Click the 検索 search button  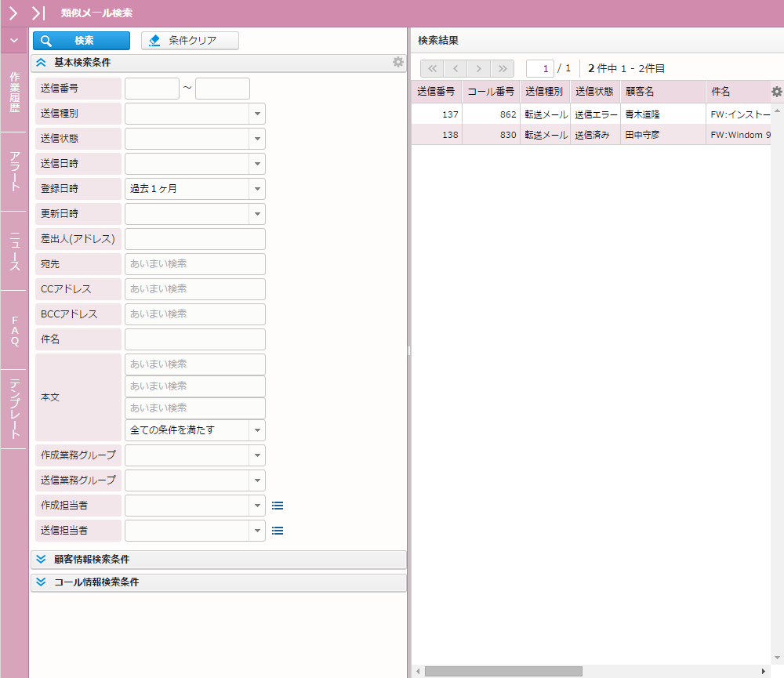click(x=82, y=41)
